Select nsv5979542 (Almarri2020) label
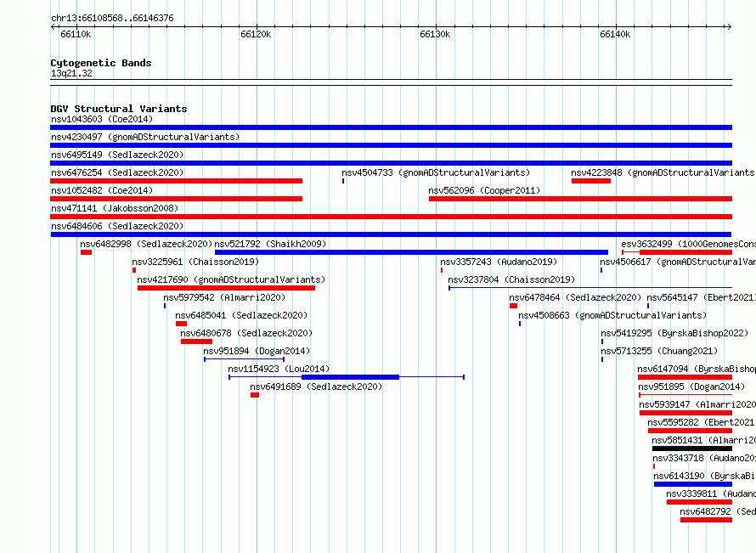The image size is (756, 553). [x=224, y=297]
